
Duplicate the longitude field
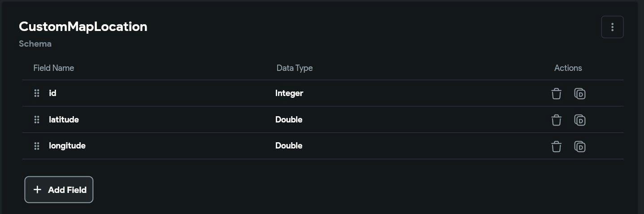pos(580,146)
